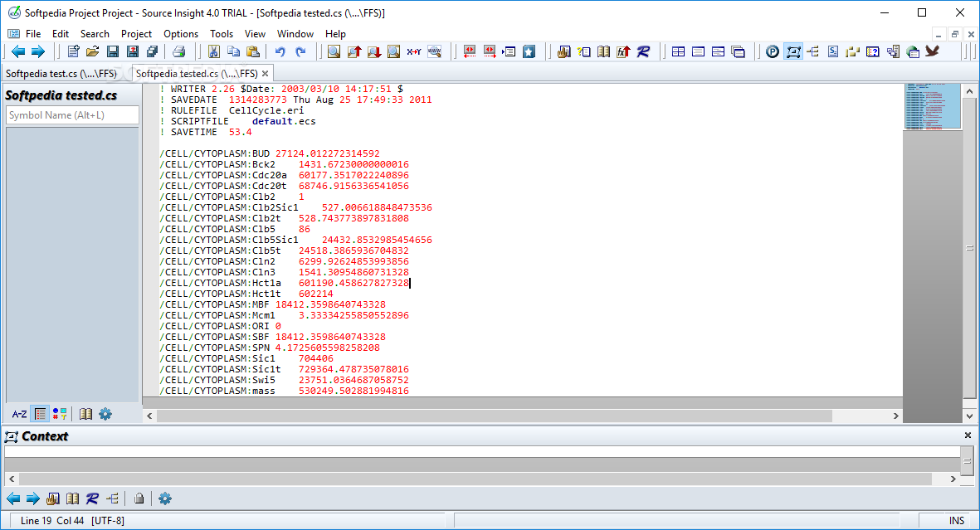Open the Window menu
Screen dimensions: 980x530
295,34
